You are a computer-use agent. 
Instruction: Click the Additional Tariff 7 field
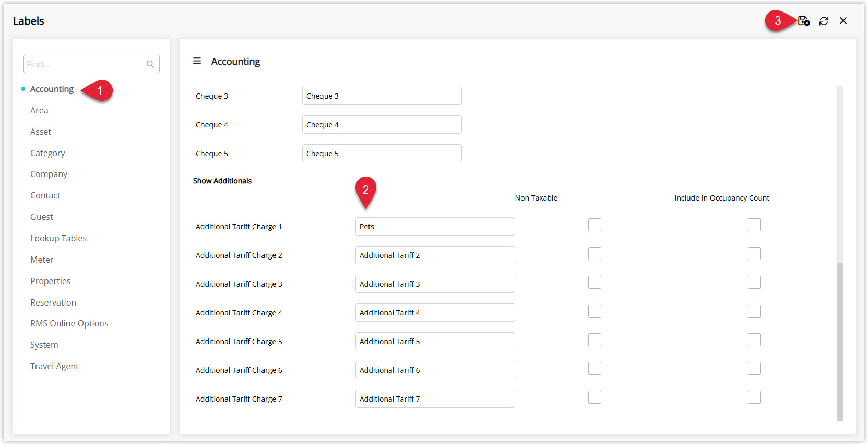[435, 399]
